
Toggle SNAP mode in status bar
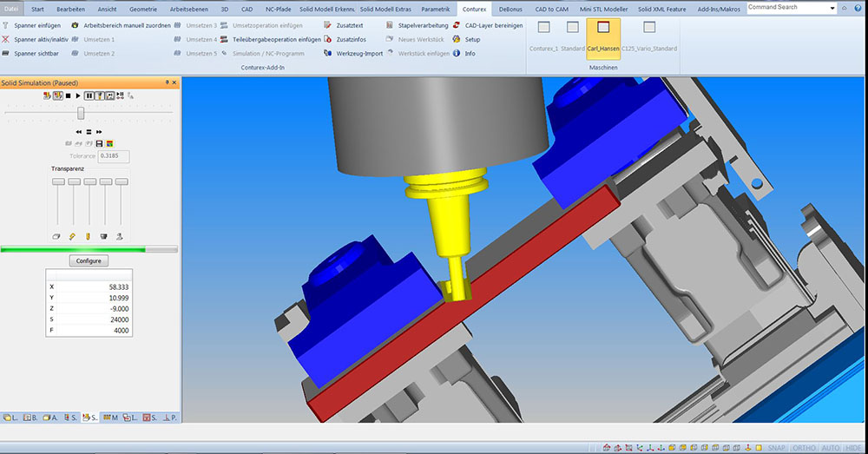[776, 447]
